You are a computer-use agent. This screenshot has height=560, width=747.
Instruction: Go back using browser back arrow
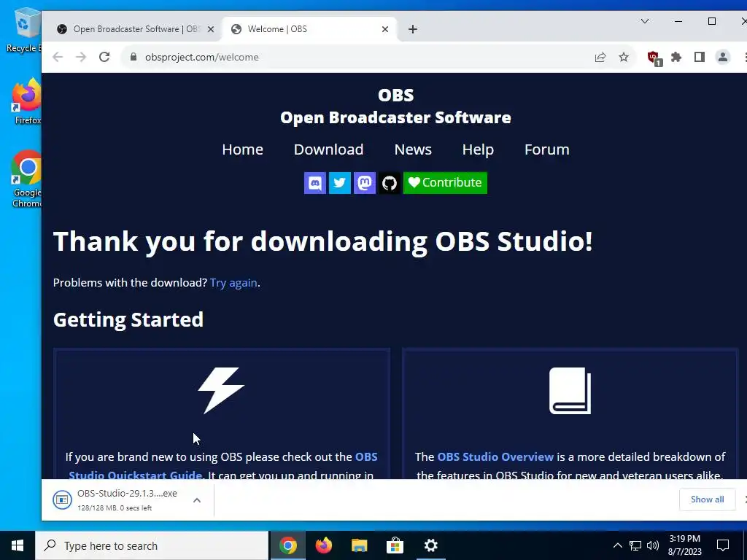click(x=58, y=57)
